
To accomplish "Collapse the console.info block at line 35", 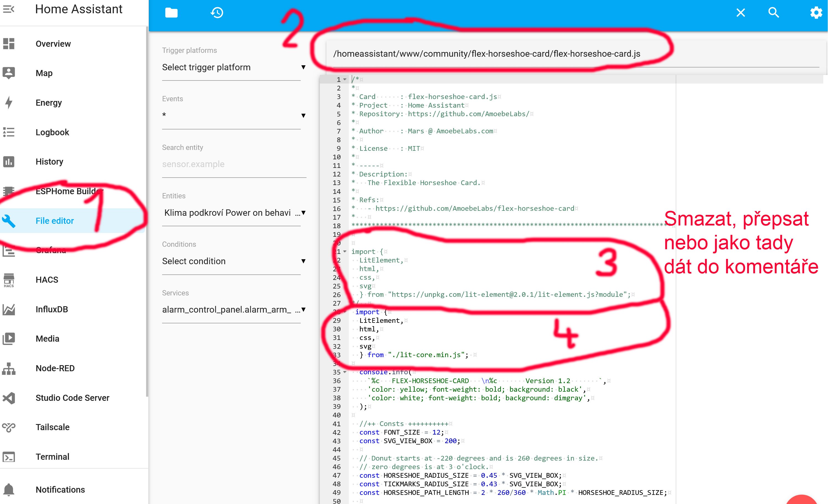I will [x=345, y=372].
